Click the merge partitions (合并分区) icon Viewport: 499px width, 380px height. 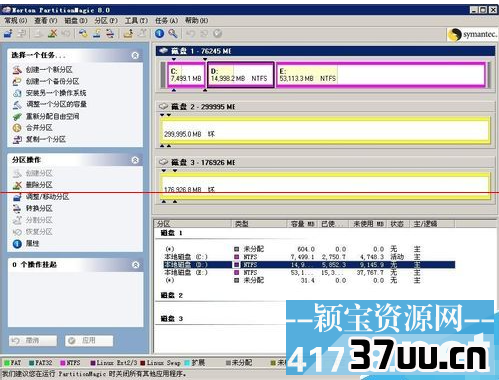pos(17,127)
